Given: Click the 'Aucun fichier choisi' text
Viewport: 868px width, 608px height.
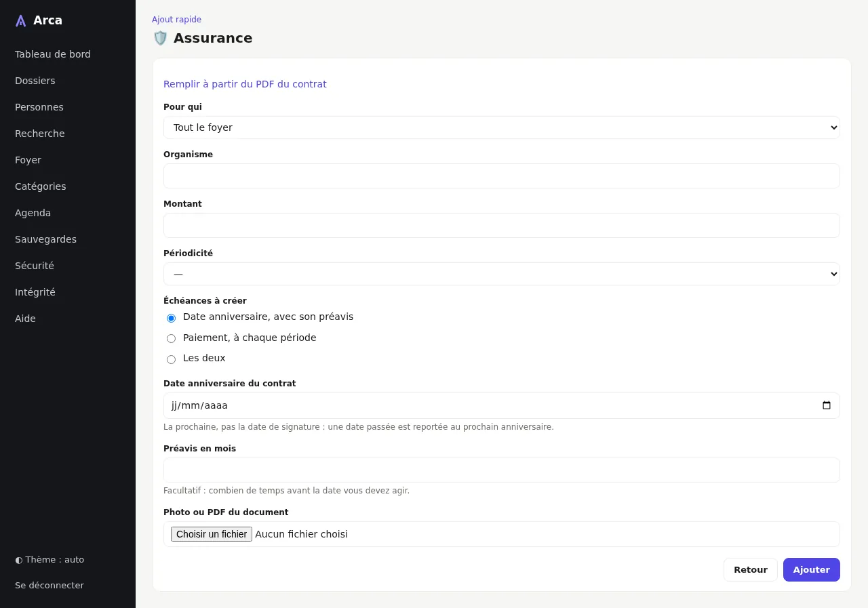Looking at the screenshot, I should [301, 534].
